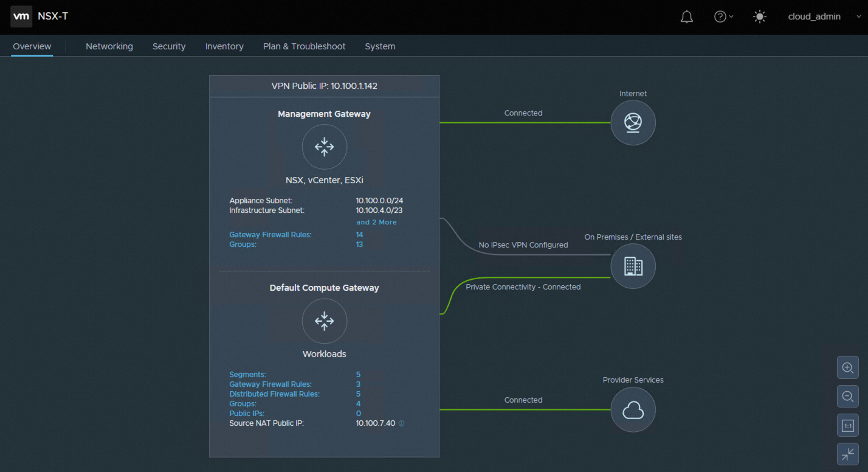The height and width of the screenshot is (472, 868).
Task: Click Appliance Subnet value 10.100.0.0/24
Action: [x=379, y=201]
